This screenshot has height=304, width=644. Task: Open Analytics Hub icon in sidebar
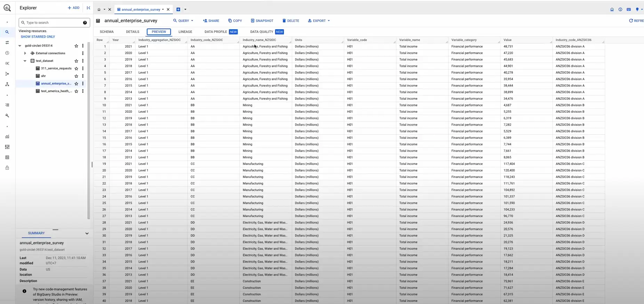click(x=7, y=64)
